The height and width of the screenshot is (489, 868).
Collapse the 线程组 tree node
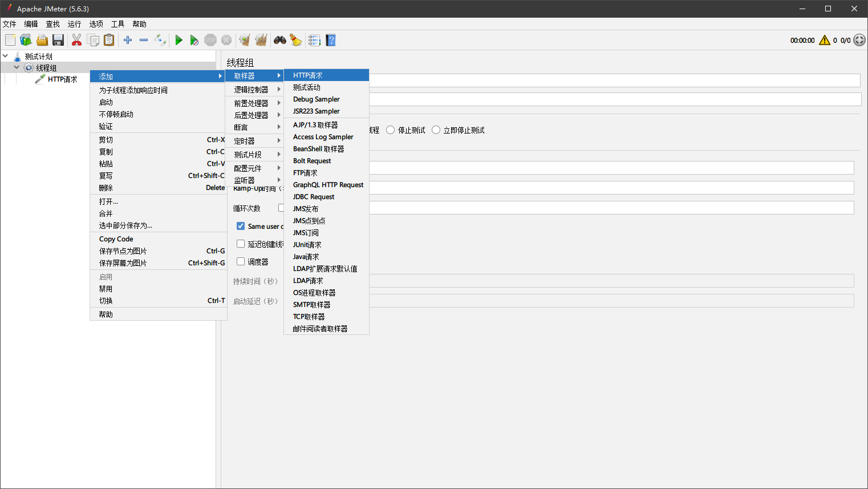point(17,67)
